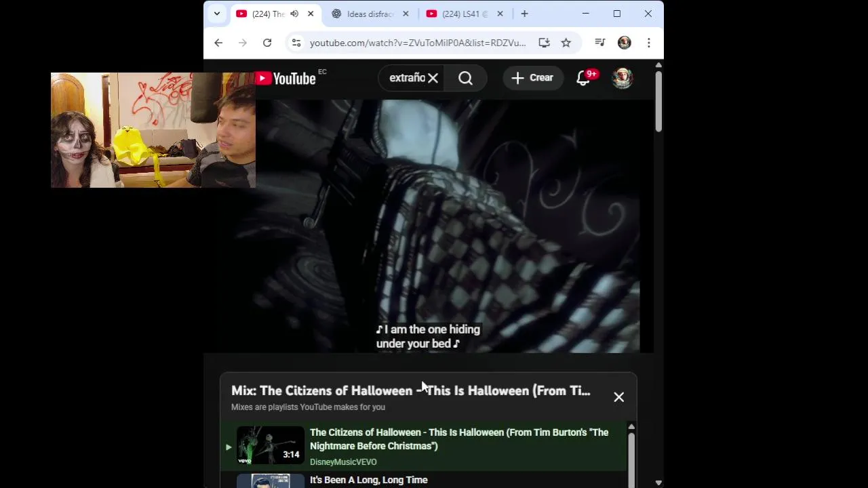Maximize the Chrome window
The image size is (868, 488).
[617, 14]
